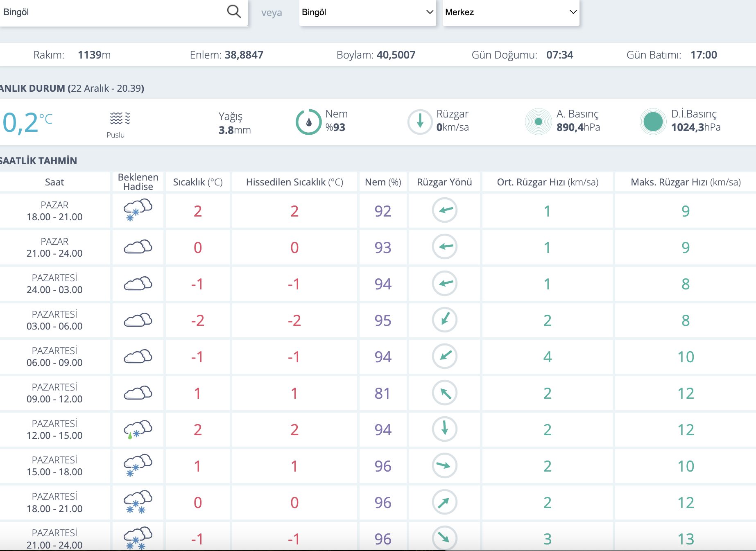The height and width of the screenshot is (551, 756).
Task: Click cloud icon for PAZARTESİ 24.00 - 03.00
Action: [x=138, y=283]
